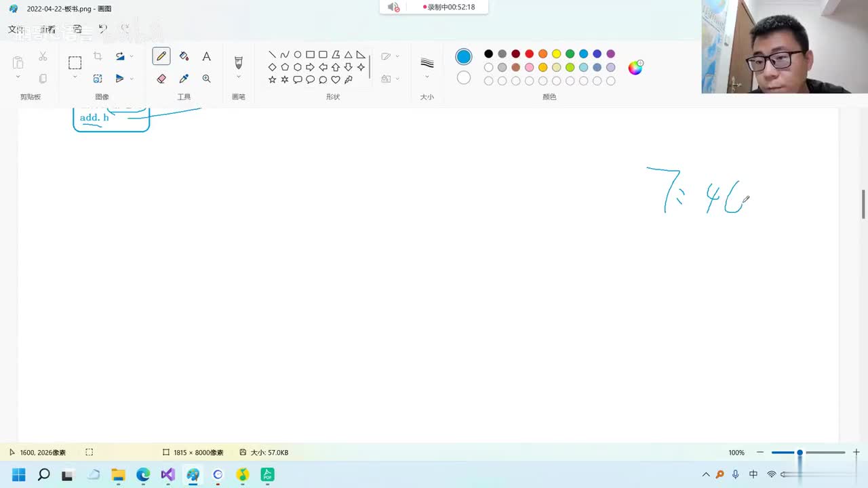Open Windows Search from taskbar
The height and width of the screenshot is (488, 868).
pyautogui.click(x=43, y=474)
